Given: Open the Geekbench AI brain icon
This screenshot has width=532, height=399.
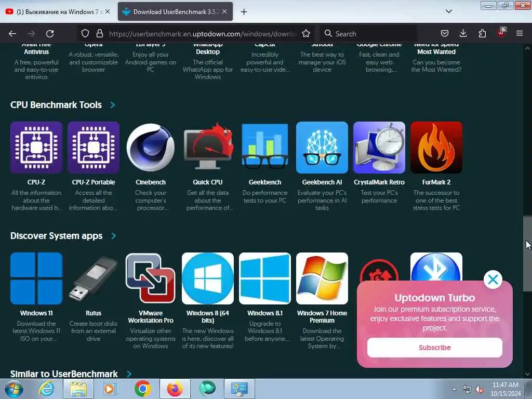Looking at the screenshot, I should 322,148.
